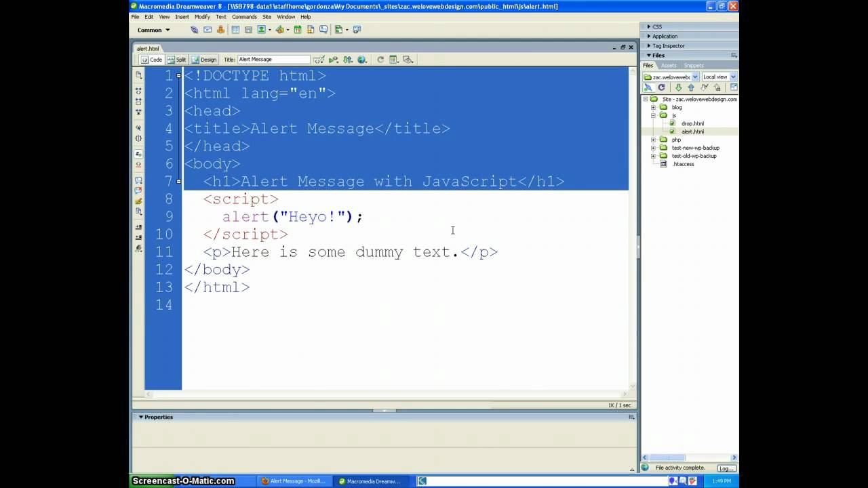Click the Named Anchor insert icon
The image size is (868, 488).
pyautogui.click(x=220, y=30)
